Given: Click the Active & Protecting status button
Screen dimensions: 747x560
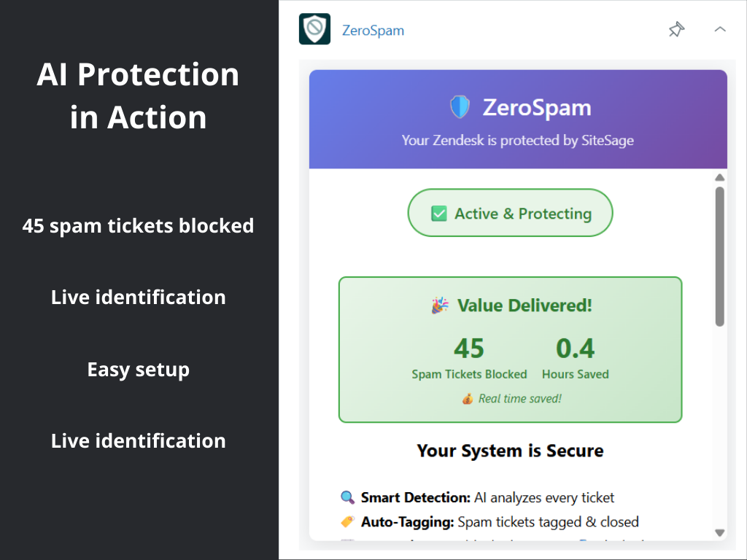Looking at the screenshot, I should pyautogui.click(x=510, y=213).
